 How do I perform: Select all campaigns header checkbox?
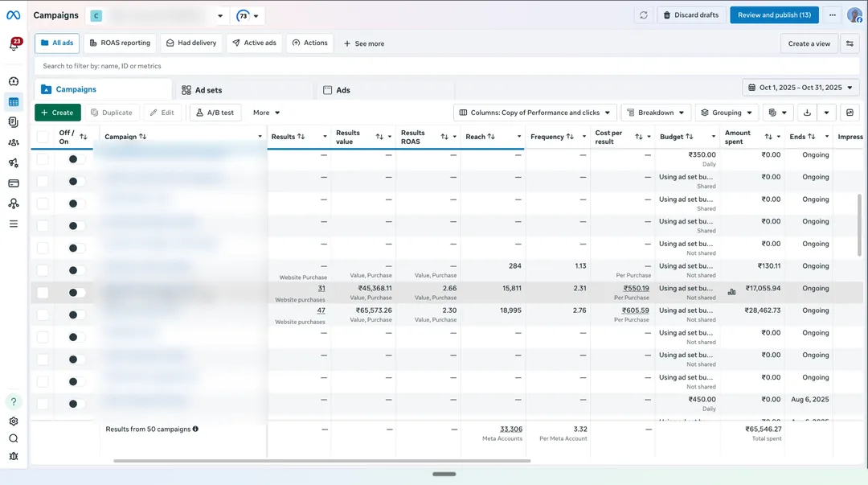tap(43, 137)
